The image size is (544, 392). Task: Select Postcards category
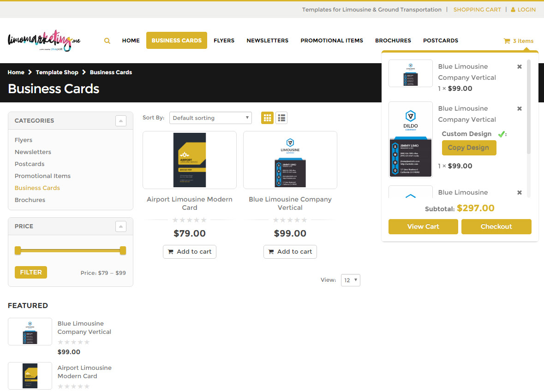coord(30,164)
